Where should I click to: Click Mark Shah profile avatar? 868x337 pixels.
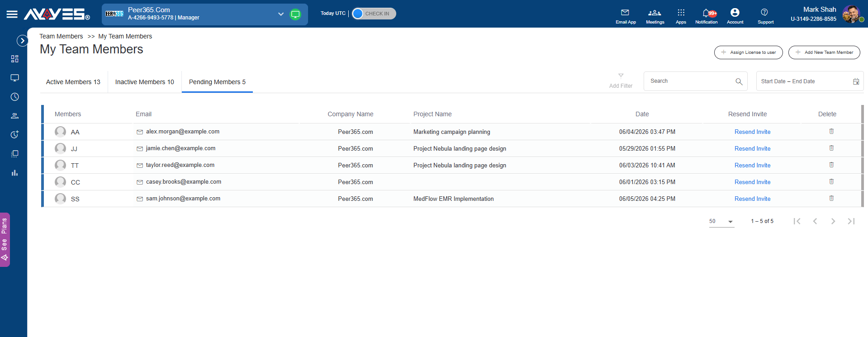coord(852,14)
